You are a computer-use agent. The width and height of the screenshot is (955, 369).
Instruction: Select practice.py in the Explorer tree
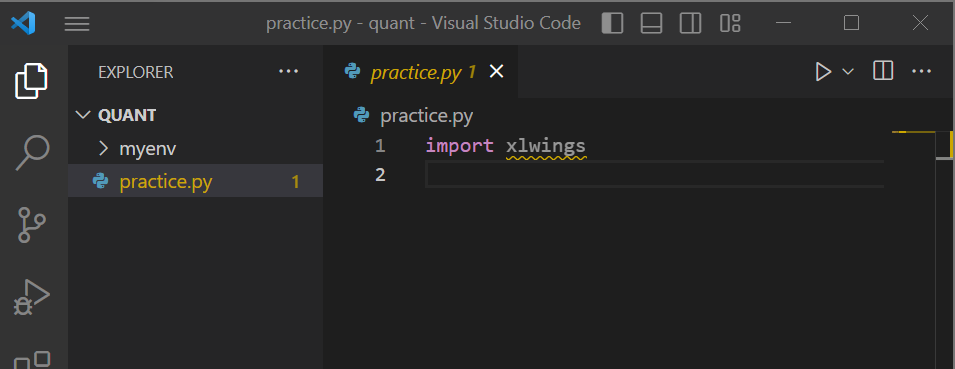pyautogui.click(x=196, y=181)
